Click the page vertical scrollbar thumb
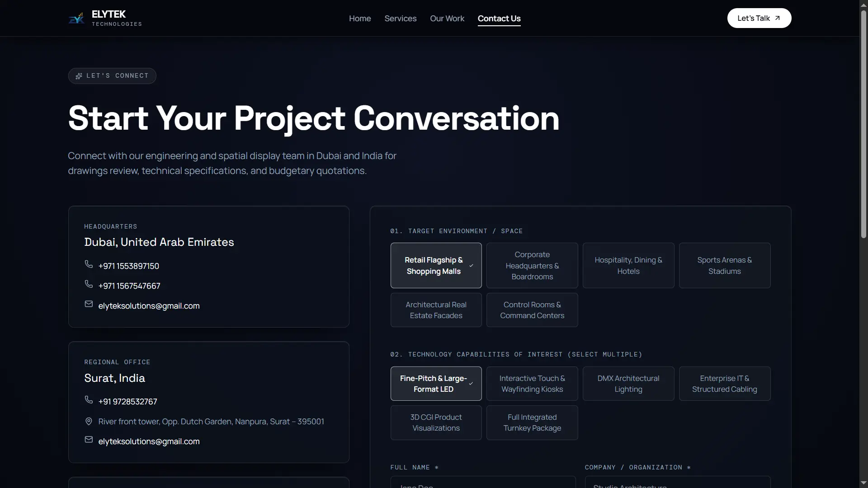Viewport: 868px width, 488px height. click(x=863, y=124)
